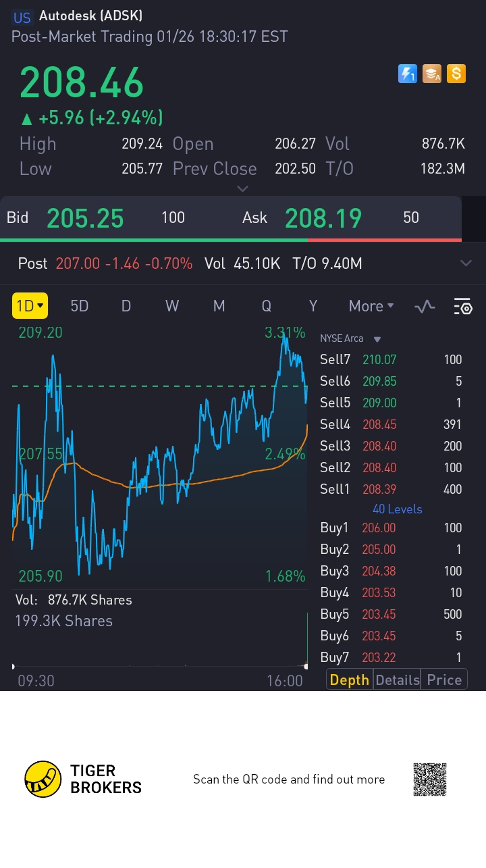Viewport: 486px width, 868px height.
Task: Switch to the Price tab
Action: pos(444,680)
